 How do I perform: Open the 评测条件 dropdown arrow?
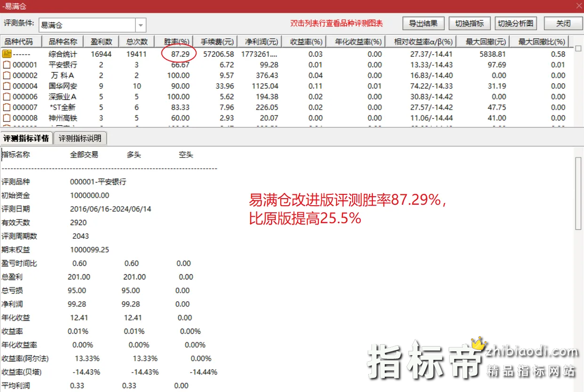(x=141, y=25)
